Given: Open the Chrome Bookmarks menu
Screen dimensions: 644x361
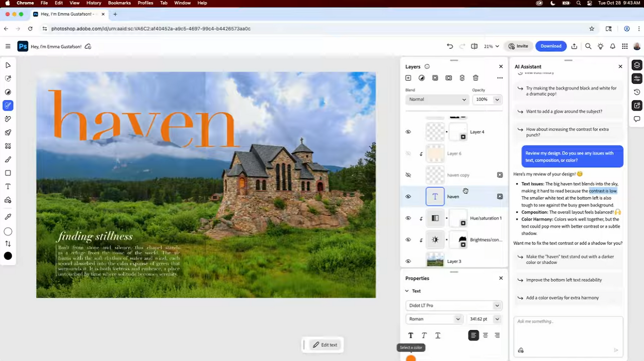Looking at the screenshot, I should pos(119,3).
